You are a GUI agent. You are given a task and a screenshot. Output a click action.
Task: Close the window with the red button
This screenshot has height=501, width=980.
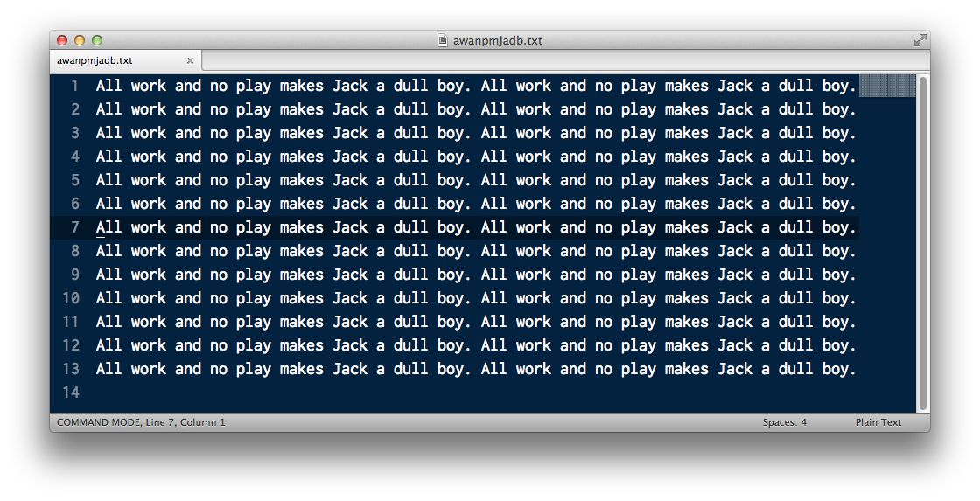pyautogui.click(x=62, y=40)
